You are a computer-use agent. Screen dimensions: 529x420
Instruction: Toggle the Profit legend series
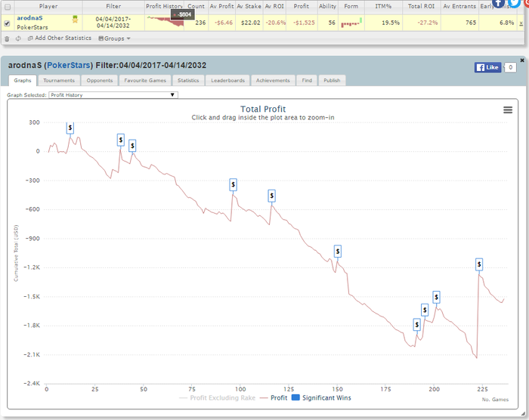pos(274,398)
